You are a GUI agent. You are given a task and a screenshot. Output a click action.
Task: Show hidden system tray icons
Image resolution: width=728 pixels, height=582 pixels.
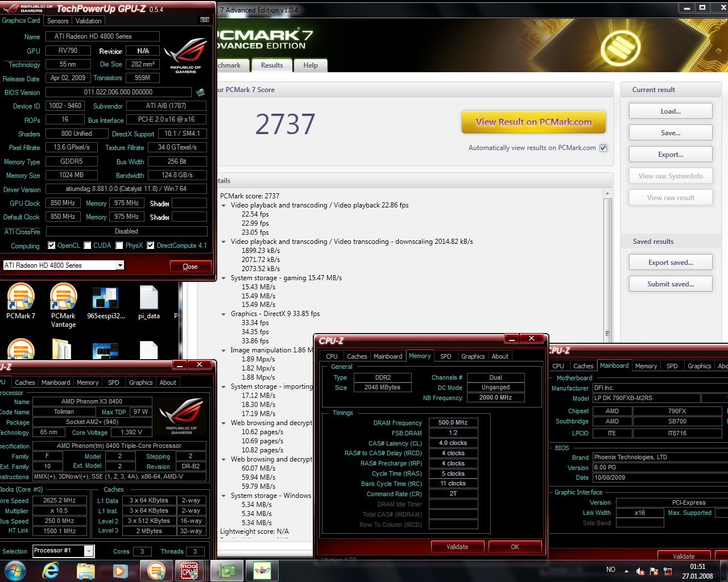[x=627, y=571]
